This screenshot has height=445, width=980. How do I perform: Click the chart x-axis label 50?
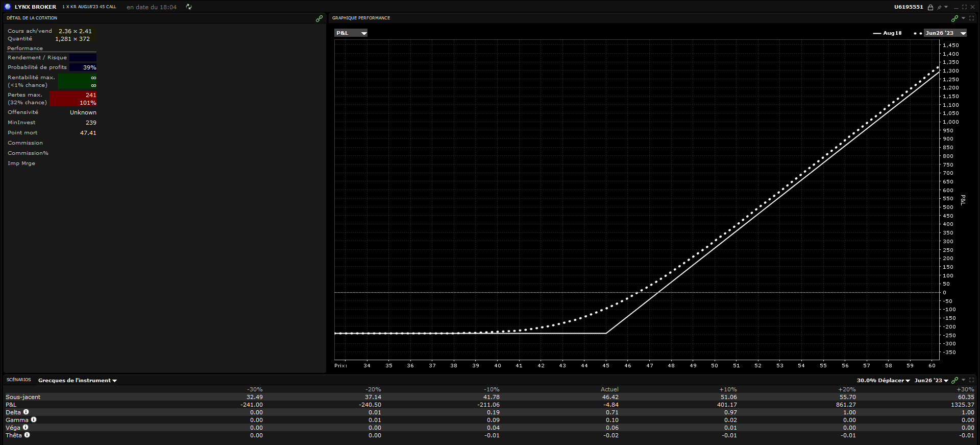[715, 366]
